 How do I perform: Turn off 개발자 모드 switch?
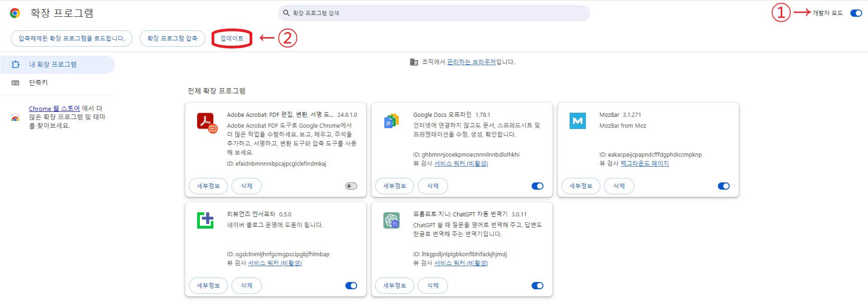click(x=856, y=13)
